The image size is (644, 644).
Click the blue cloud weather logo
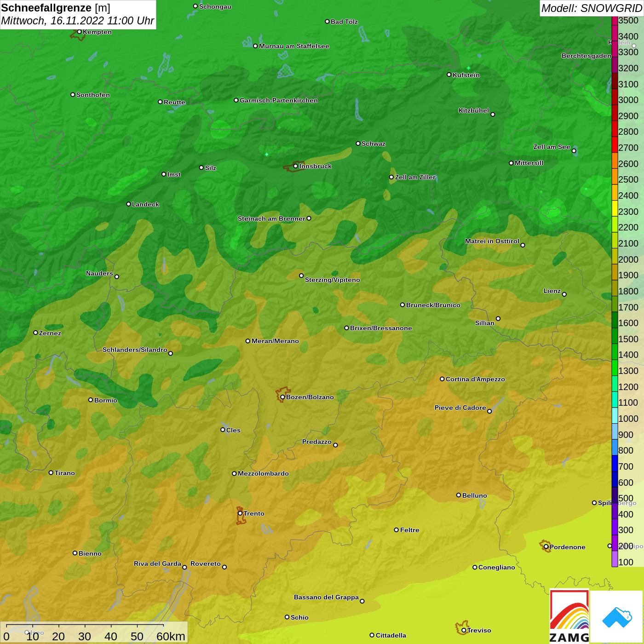tap(617, 616)
